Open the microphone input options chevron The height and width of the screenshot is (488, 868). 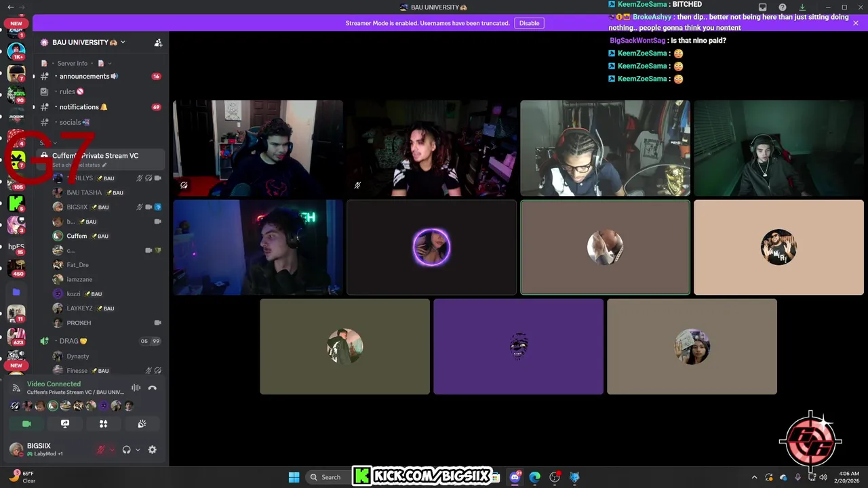[112, 449]
